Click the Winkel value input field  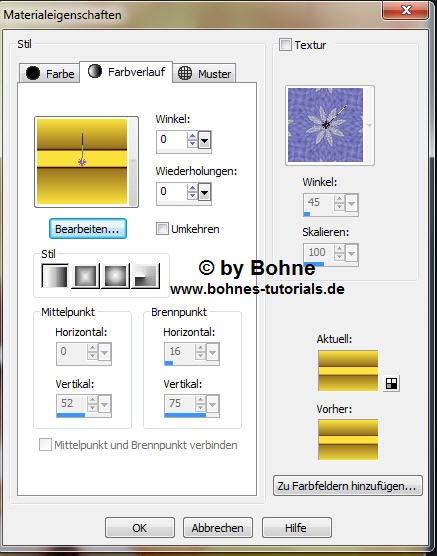[171, 139]
